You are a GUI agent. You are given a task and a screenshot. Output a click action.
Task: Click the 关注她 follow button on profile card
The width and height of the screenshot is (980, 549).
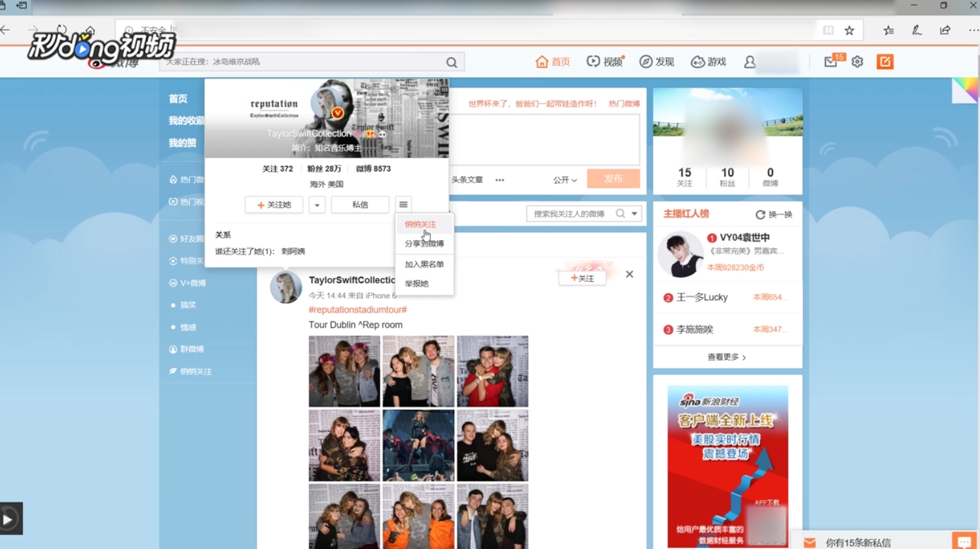[274, 204]
